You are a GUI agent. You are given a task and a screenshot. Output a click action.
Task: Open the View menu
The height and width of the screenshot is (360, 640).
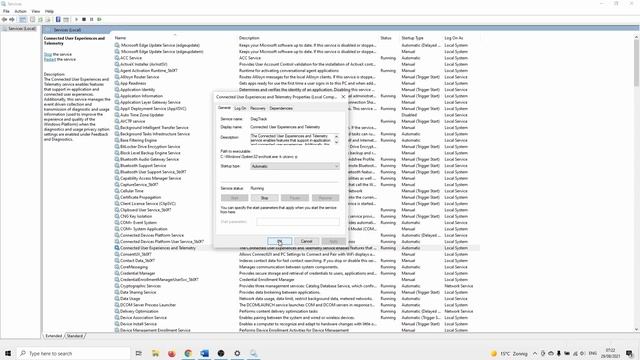tap(36, 11)
